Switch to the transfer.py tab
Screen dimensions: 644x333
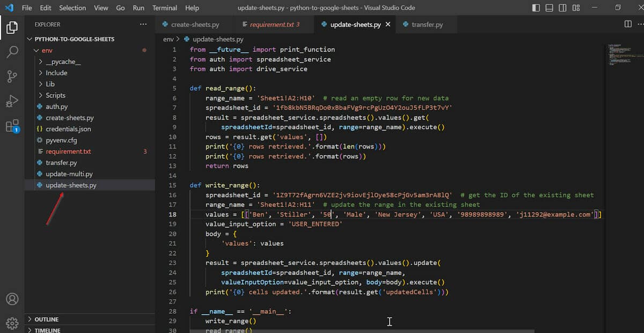[427, 25]
